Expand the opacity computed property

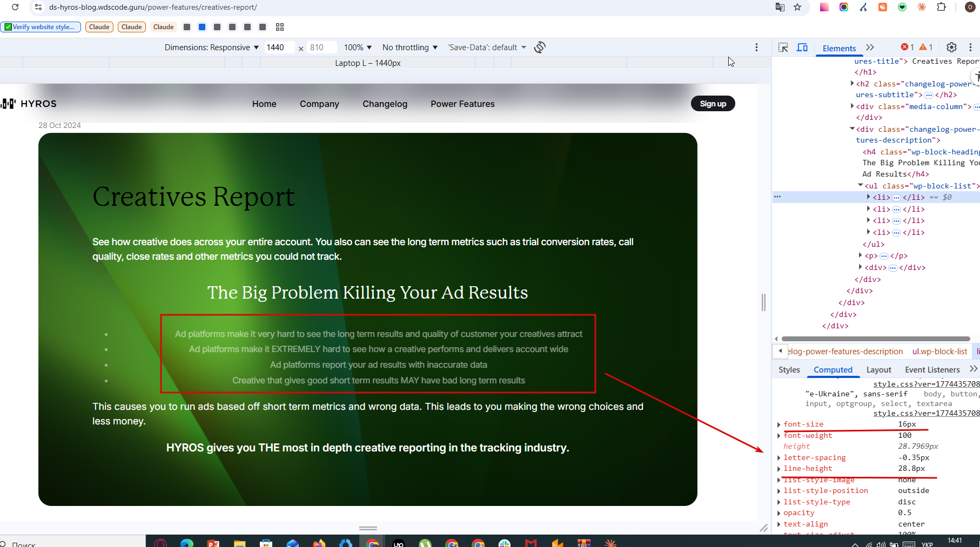(x=778, y=513)
